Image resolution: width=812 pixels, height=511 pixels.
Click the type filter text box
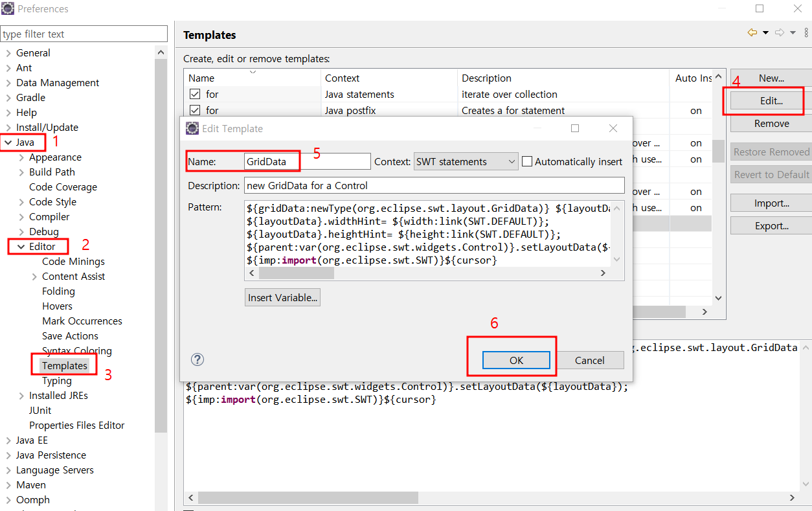84,34
